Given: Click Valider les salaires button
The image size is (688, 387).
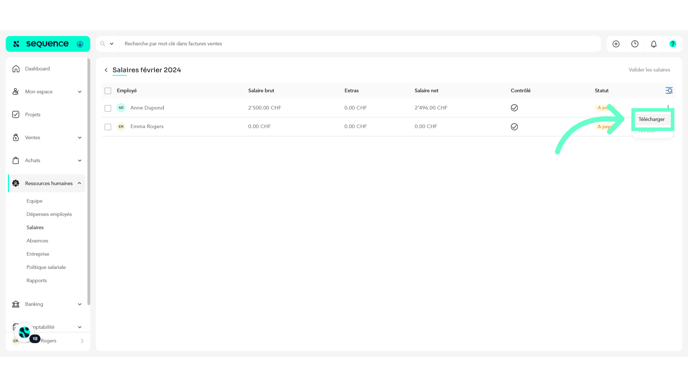Looking at the screenshot, I should point(649,70).
